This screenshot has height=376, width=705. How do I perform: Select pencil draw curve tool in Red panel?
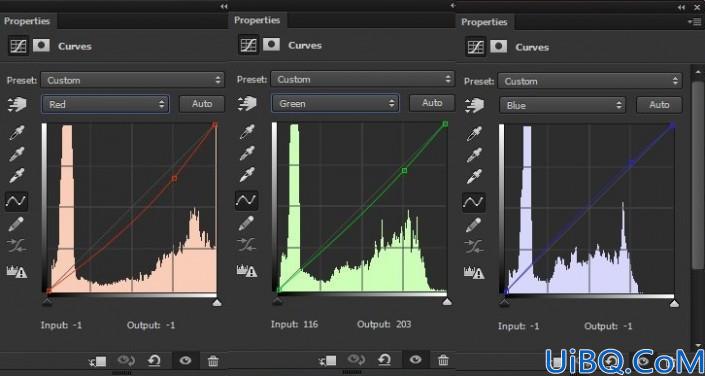(x=17, y=224)
